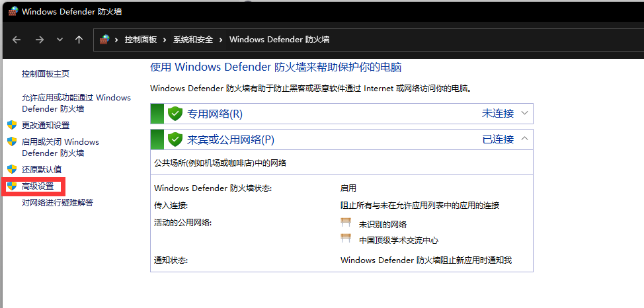Click 还原默认值 link
644x308 pixels.
tap(42, 170)
